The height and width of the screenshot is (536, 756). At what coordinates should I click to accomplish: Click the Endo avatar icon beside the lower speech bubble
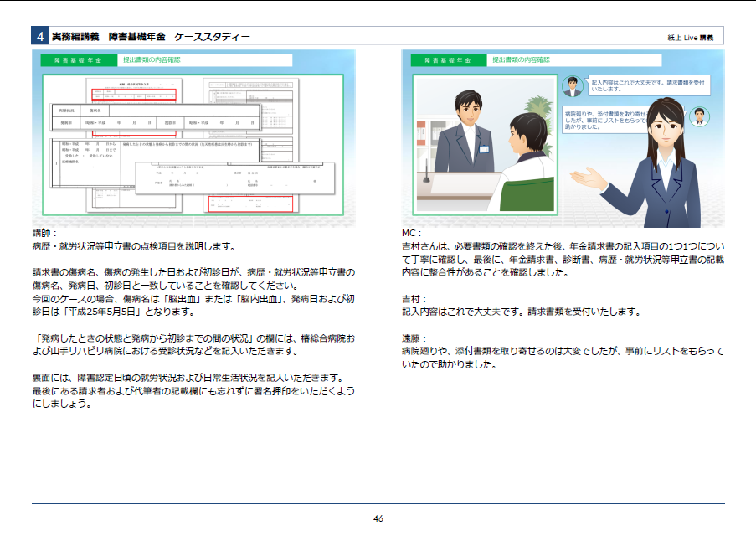(x=698, y=117)
